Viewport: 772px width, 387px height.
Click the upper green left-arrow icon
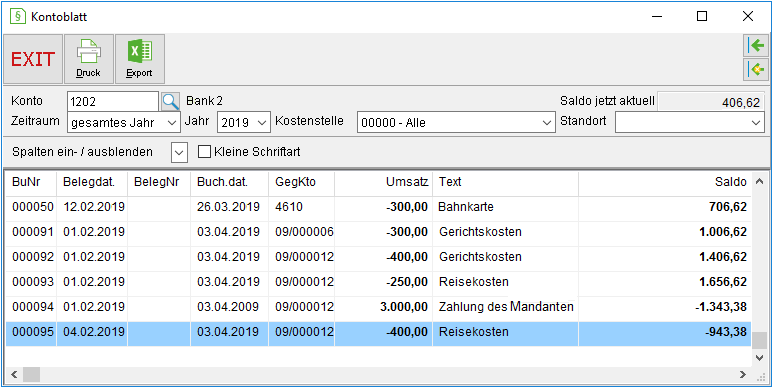(756, 46)
